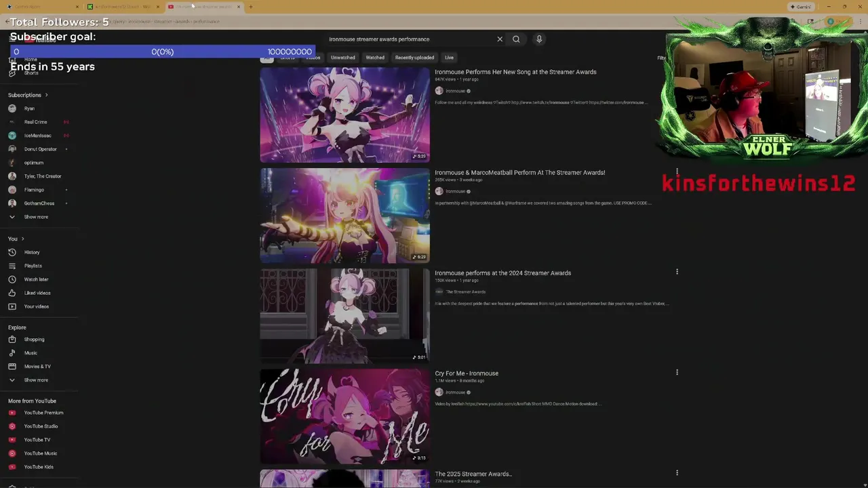Filter results by Unwatched chip
868x488 pixels.
[342, 58]
